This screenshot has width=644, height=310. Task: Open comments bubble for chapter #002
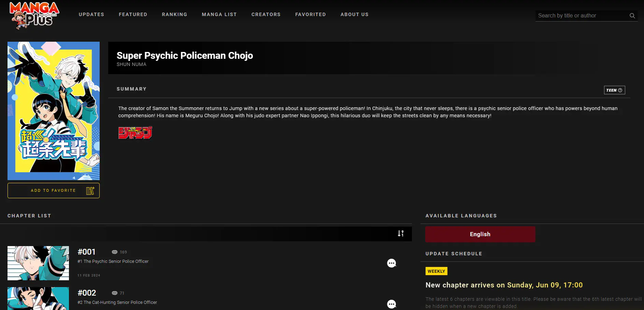(391, 304)
